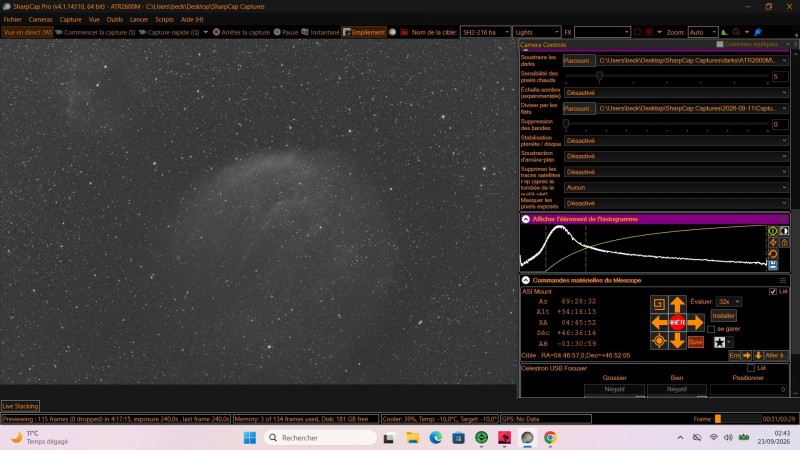Open the Aide (H) menu

[192, 19]
